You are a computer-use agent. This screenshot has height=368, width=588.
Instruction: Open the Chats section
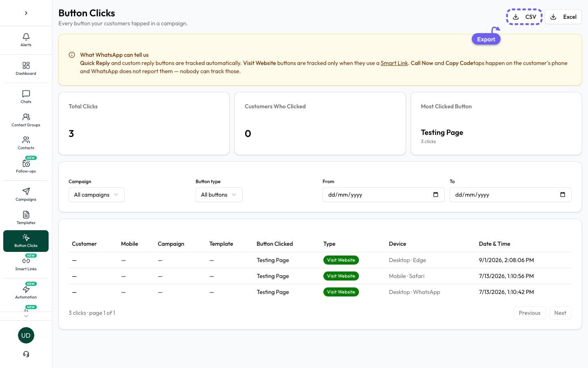click(x=26, y=97)
